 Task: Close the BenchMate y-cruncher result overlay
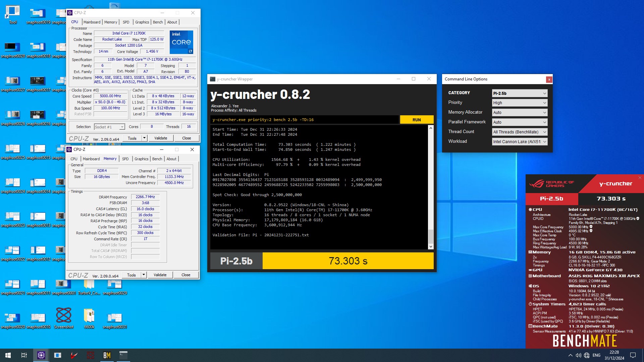point(640,178)
